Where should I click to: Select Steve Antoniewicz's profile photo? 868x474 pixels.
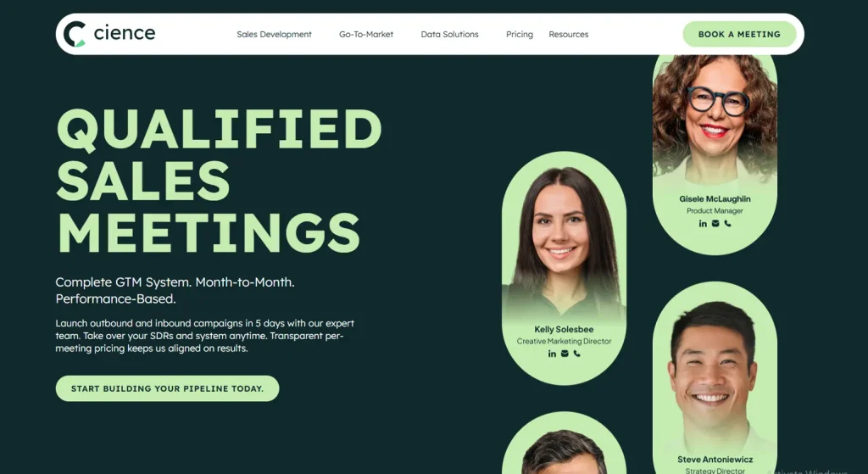tap(715, 376)
